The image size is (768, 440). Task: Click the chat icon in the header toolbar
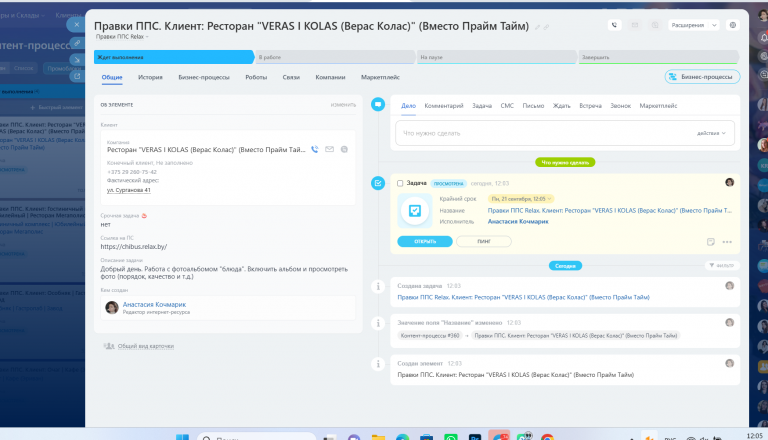point(655,25)
